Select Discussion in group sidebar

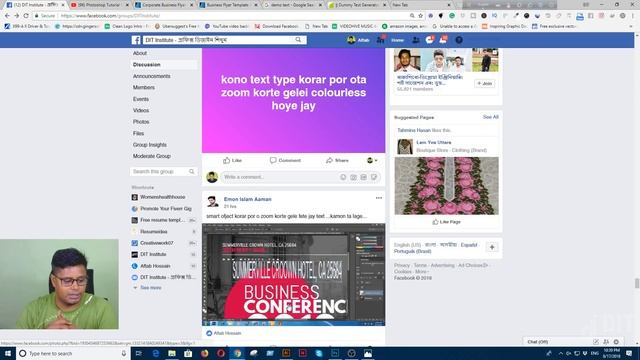pyautogui.click(x=147, y=64)
